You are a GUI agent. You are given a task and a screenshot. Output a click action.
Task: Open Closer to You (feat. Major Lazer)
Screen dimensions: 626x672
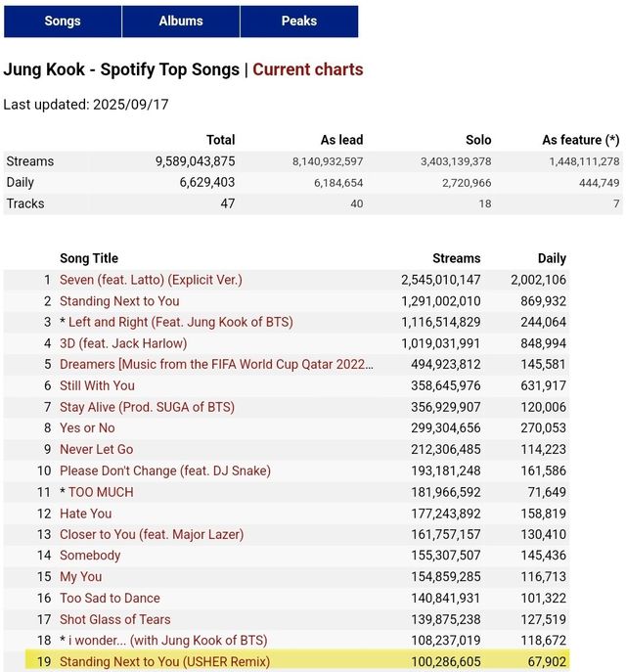[x=152, y=534]
